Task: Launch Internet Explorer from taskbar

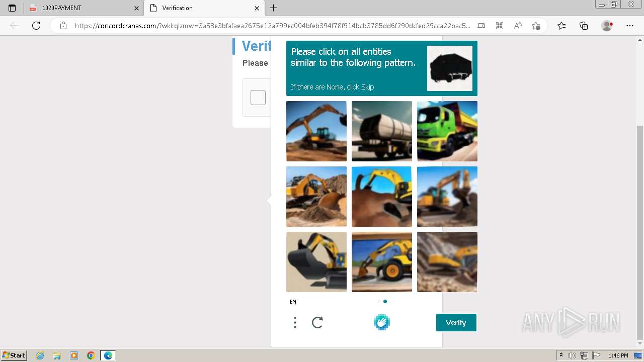Action: pos(40,355)
